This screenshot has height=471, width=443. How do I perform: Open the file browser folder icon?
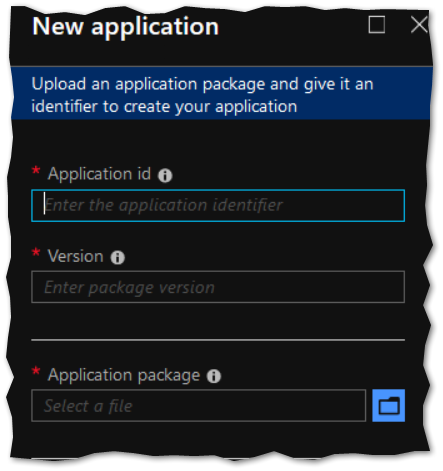388,405
